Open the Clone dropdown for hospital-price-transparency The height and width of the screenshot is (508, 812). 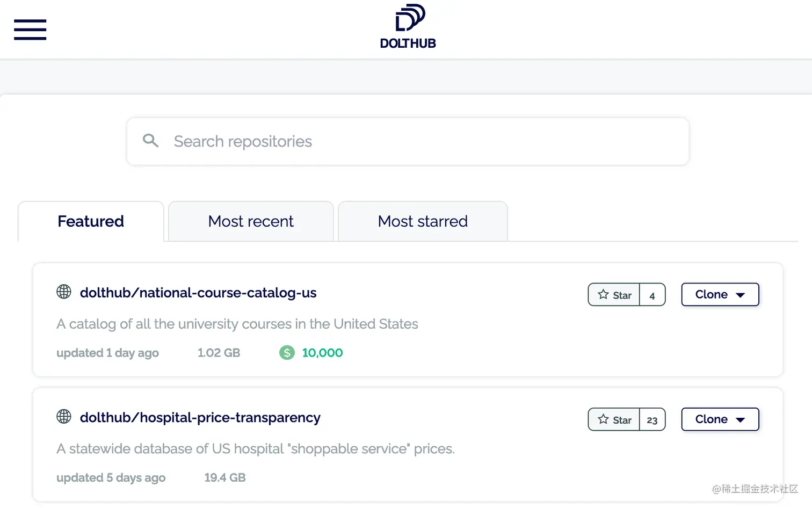[x=720, y=419]
